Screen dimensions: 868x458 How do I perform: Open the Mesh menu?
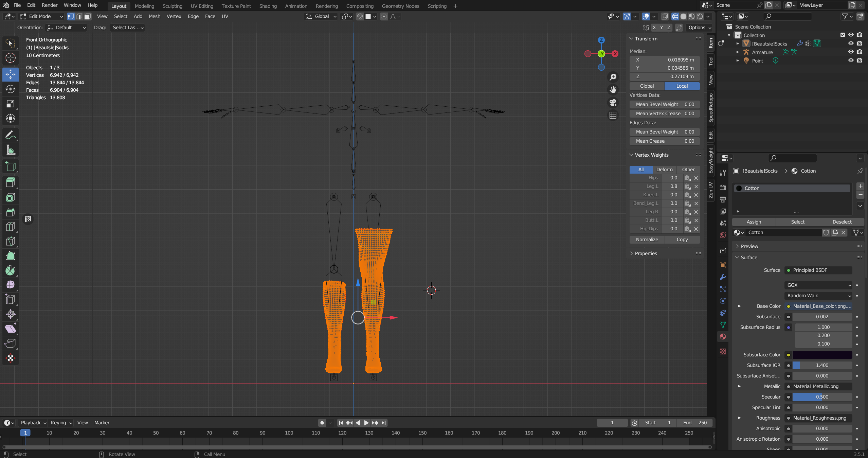pos(154,16)
